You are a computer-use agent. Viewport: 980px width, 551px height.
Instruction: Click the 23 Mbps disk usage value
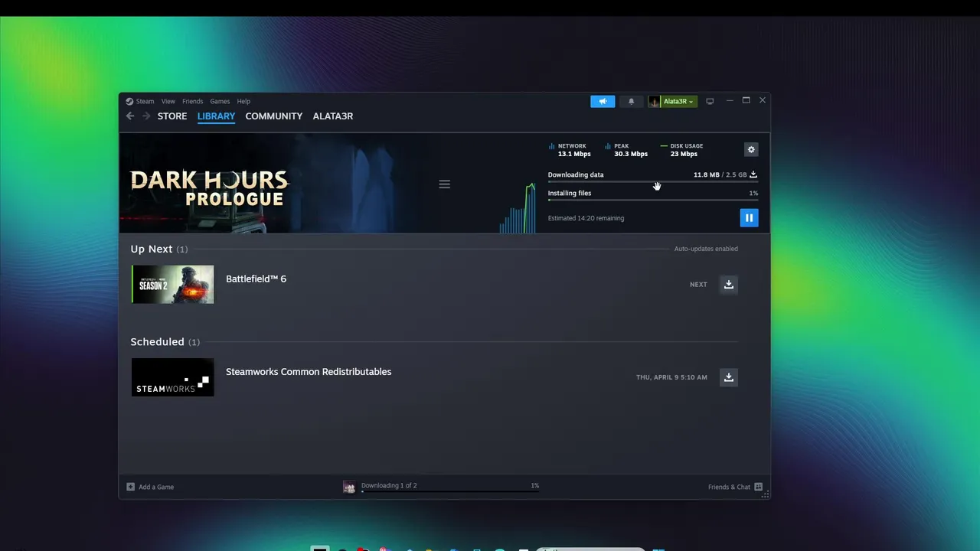(684, 154)
